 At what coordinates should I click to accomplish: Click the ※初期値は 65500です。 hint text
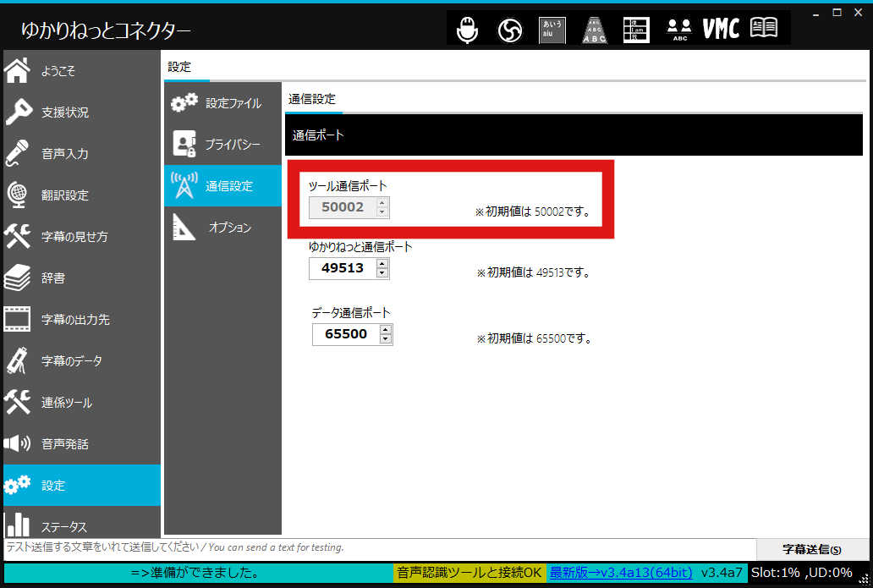pyautogui.click(x=534, y=338)
